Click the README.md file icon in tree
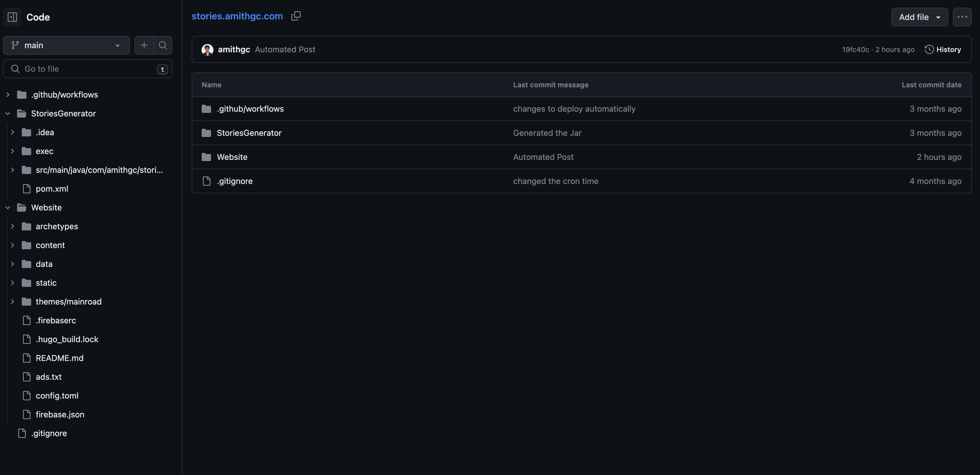 coord(27,358)
